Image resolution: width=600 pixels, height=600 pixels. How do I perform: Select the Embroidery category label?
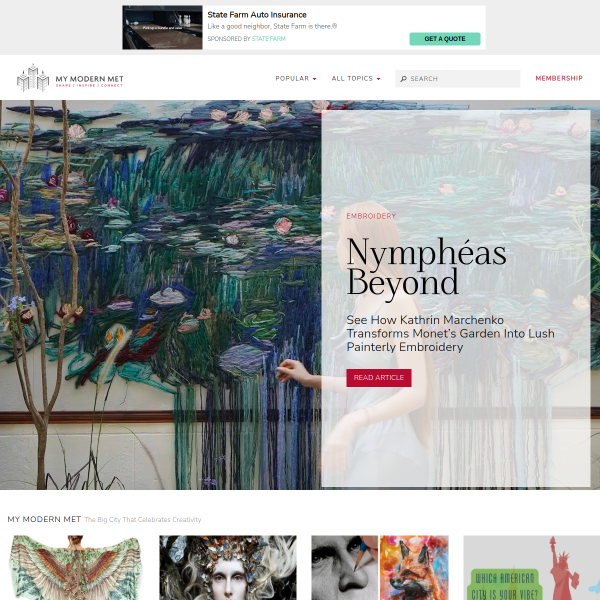click(371, 216)
